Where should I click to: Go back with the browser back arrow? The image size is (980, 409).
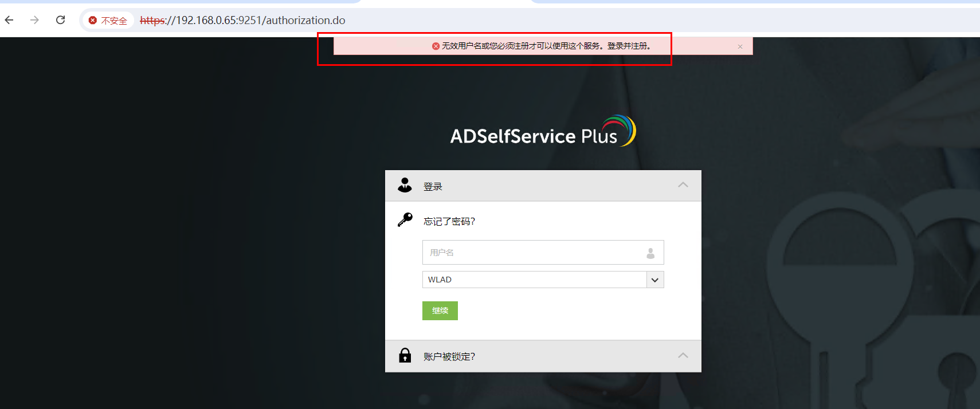(9, 20)
